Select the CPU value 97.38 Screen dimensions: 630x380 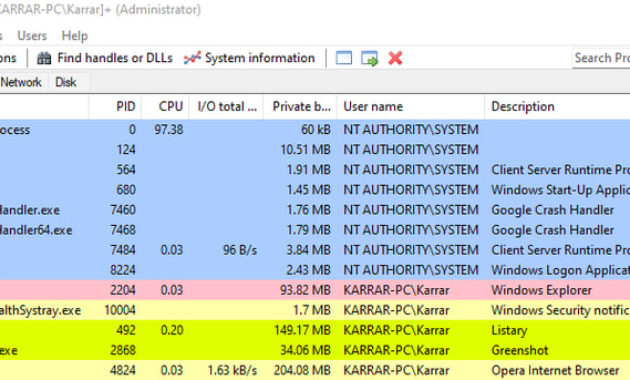click(169, 130)
